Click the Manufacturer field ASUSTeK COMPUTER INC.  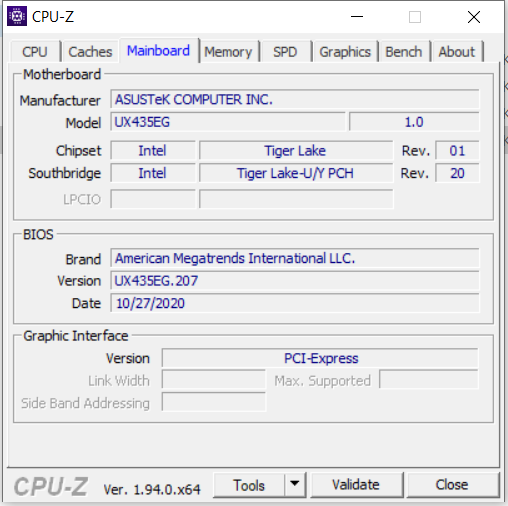(295, 99)
